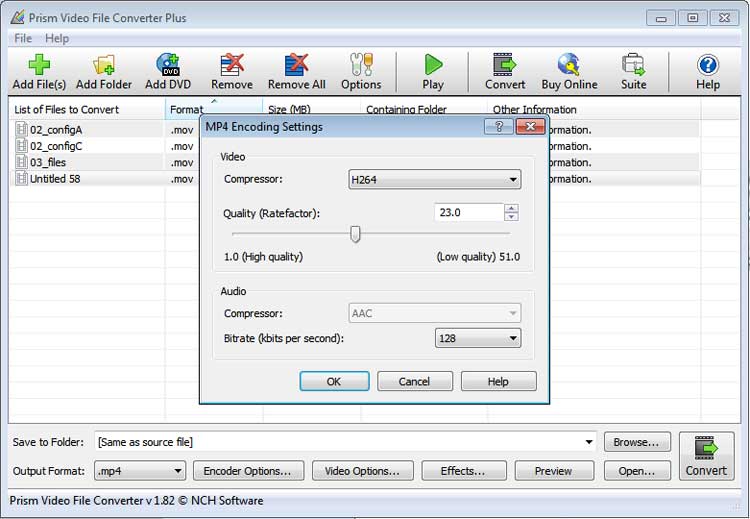Click the blue Help question-mark icon

point(708,66)
